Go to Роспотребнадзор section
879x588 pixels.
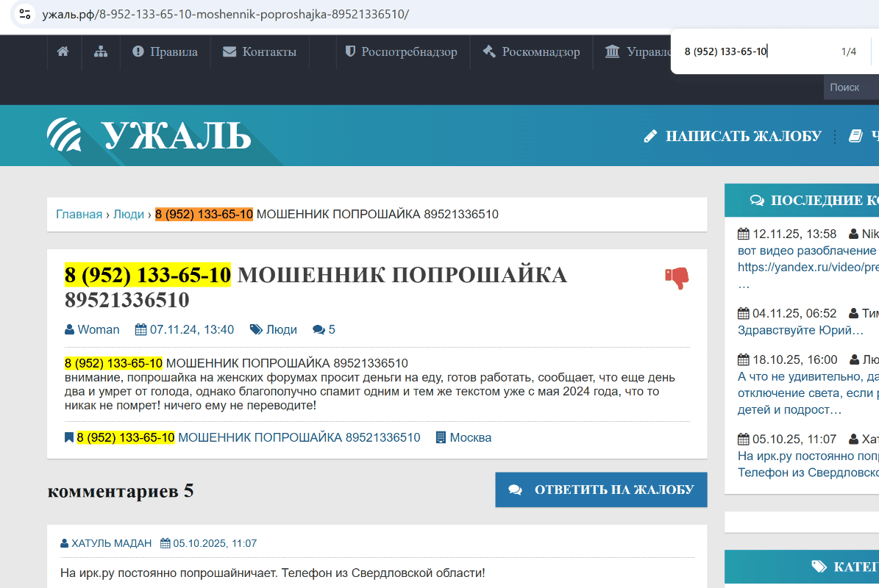click(x=401, y=51)
